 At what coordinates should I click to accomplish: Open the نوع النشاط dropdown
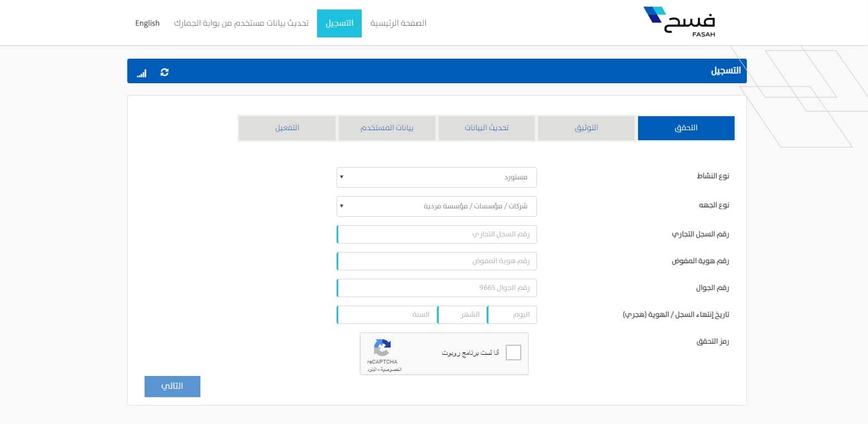coord(437,177)
